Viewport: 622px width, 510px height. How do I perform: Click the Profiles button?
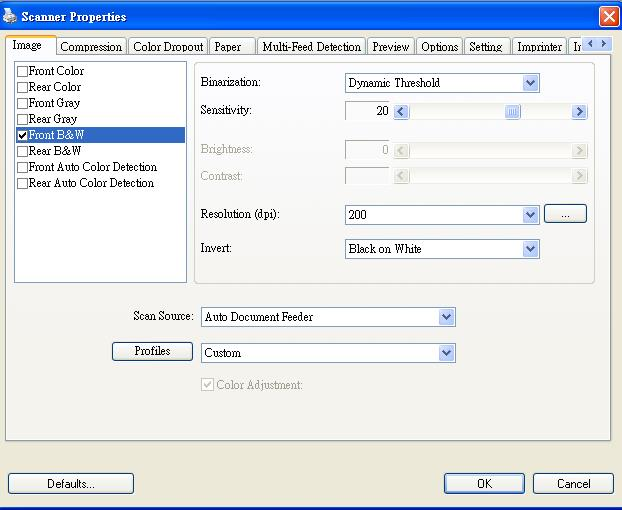pos(152,351)
